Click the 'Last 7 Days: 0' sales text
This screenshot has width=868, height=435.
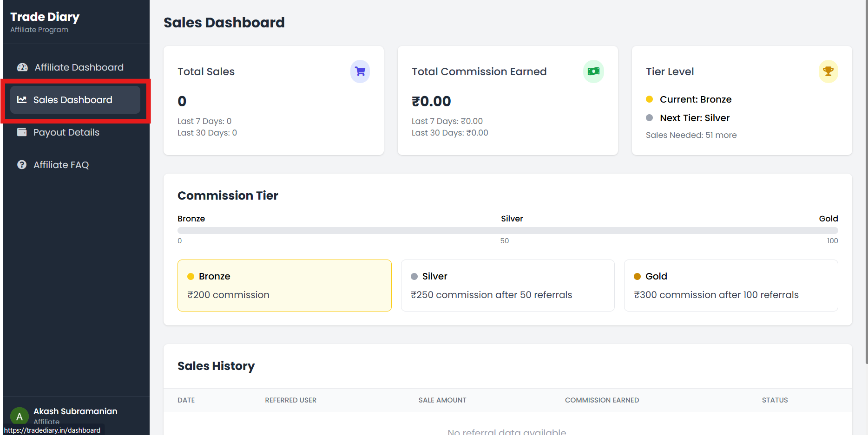pyautogui.click(x=204, y=121)
